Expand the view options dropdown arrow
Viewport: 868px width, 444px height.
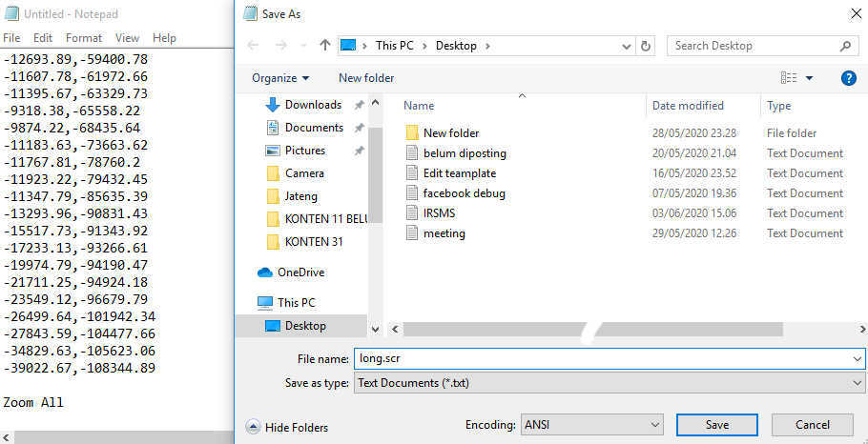809,78
